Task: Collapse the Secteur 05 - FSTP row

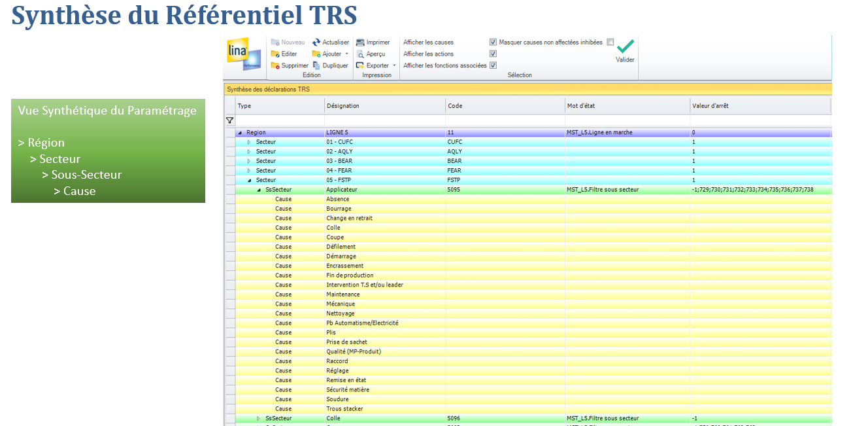Action: pyautogui.click(x=249, y=180)
